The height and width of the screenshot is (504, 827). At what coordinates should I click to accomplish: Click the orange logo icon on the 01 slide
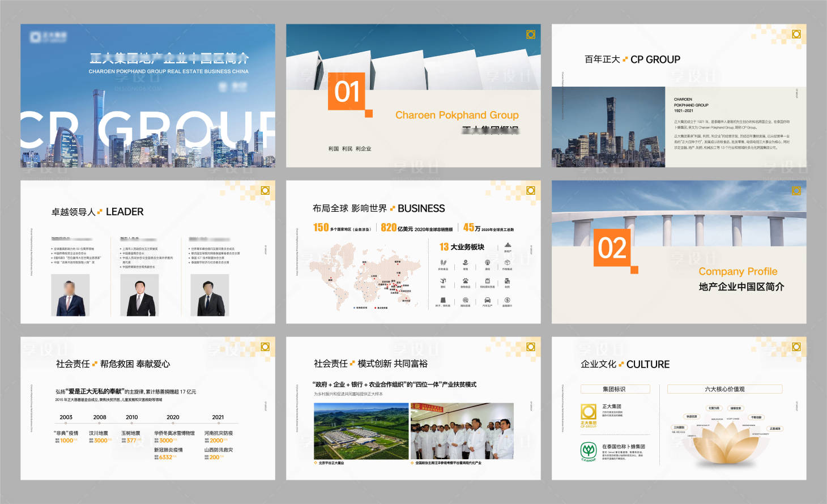point(531,35)
